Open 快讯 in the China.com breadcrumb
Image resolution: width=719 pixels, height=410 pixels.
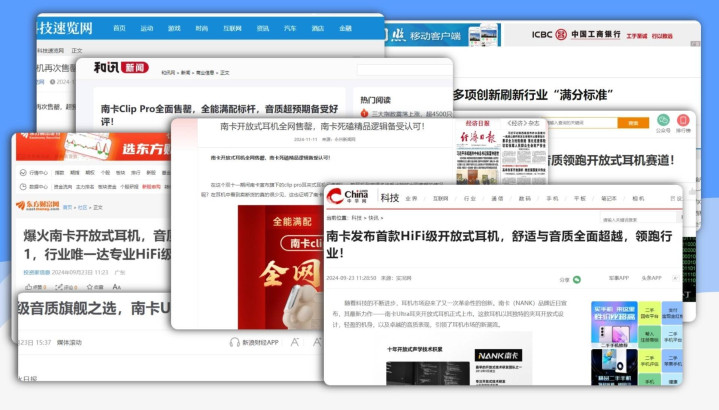[x=374, y=218]
